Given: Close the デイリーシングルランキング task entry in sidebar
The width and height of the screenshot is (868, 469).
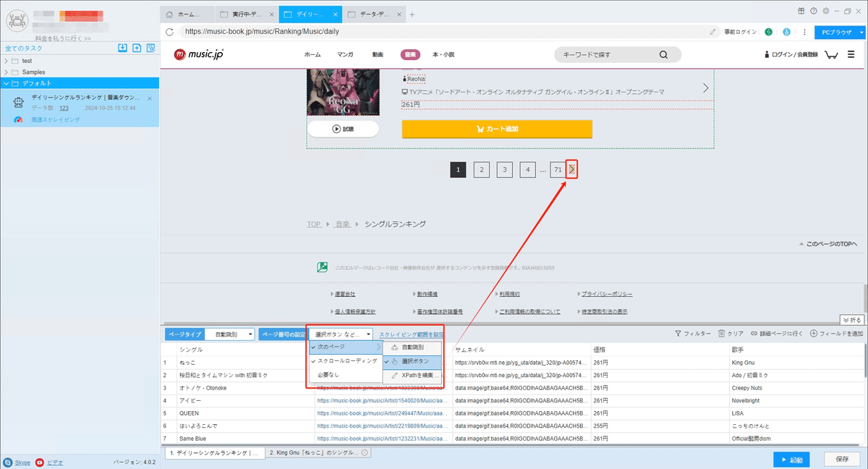Looking at the screenshot, I should pyautogui.click(x=150, y=98).
